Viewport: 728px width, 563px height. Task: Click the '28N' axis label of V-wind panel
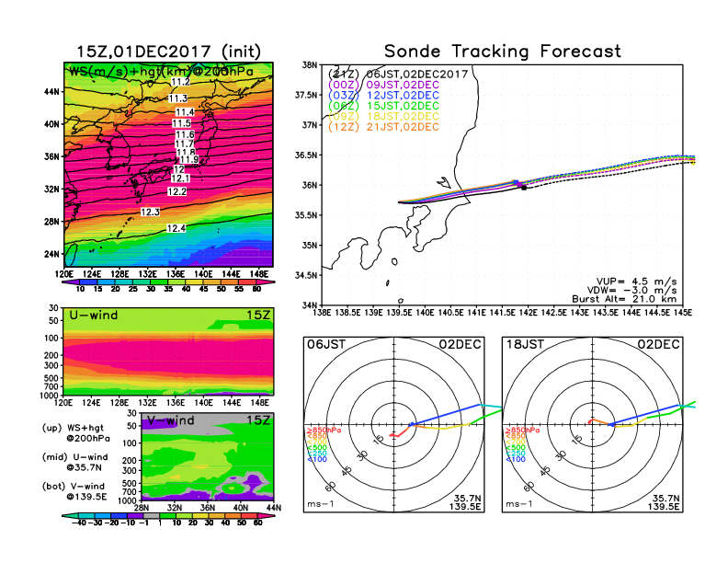(x=142, y=508)
